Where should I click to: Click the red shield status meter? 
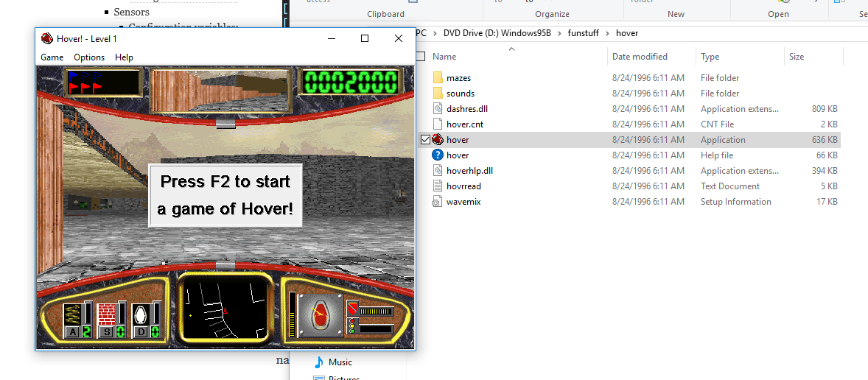370,309
